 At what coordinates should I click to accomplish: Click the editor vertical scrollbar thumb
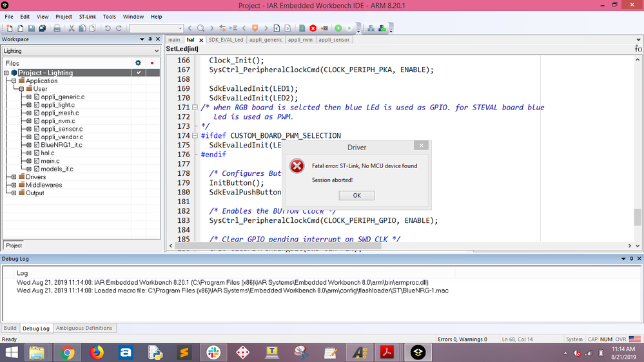[x=638, y=217]
